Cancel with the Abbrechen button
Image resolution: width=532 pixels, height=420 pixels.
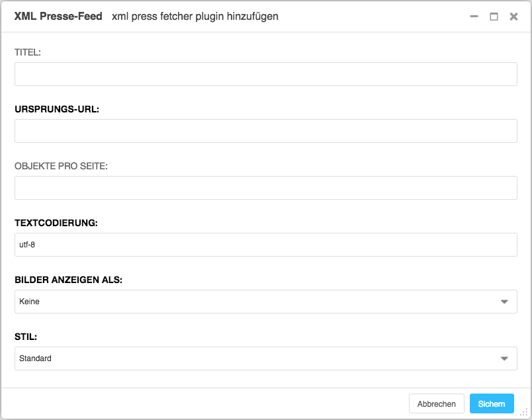[436, 403]
